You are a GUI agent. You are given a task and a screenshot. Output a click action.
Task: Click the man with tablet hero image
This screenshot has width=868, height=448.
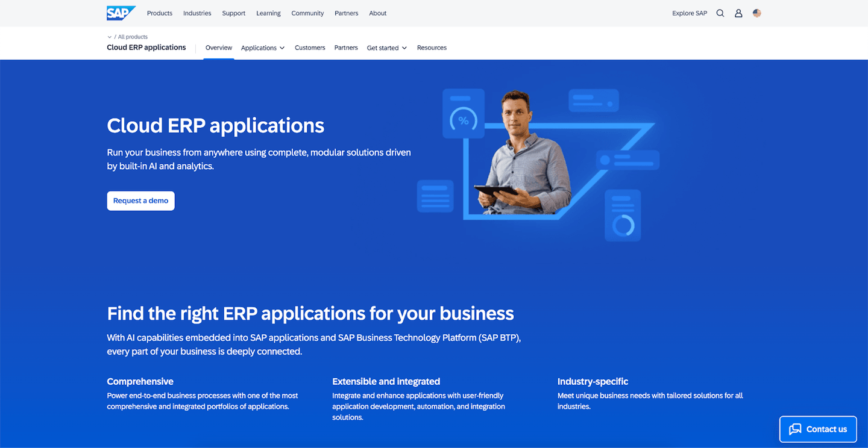(523, 157)
